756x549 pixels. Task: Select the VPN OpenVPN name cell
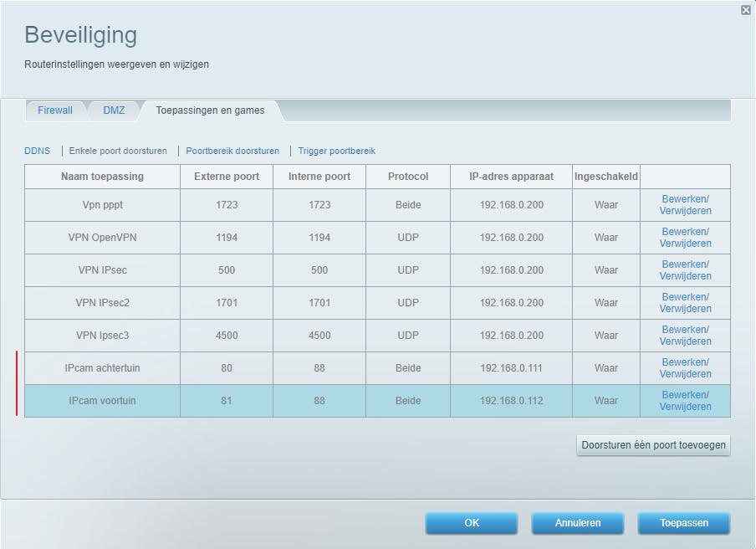click(102, 238)
